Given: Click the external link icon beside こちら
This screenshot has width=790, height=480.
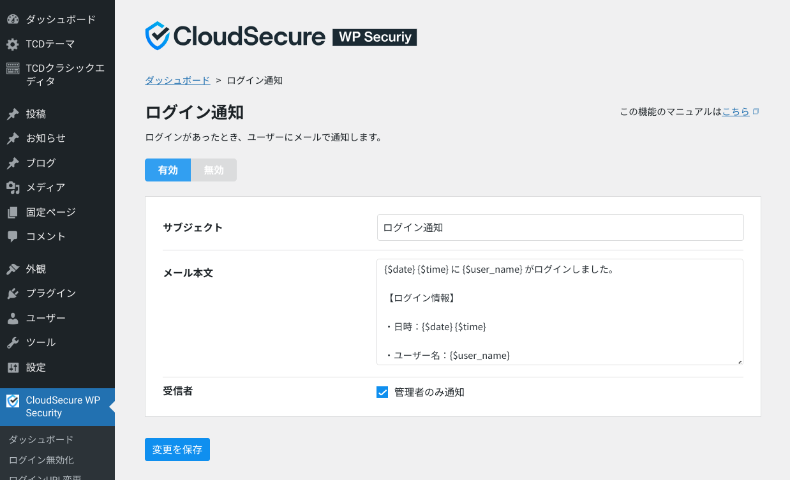Looking at the screenshot, I should pos(756,111).
